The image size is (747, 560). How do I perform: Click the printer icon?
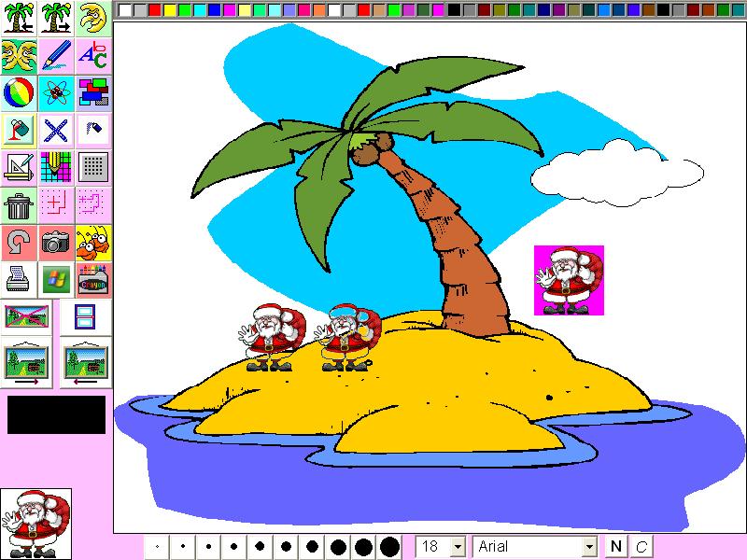[19, 279]
